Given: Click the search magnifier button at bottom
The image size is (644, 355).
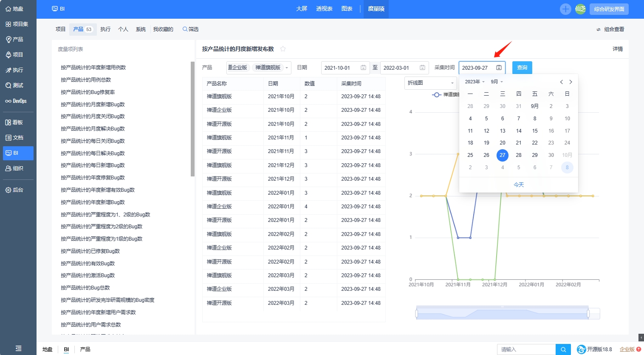Looking at the screenshot, I should [563, 349].
